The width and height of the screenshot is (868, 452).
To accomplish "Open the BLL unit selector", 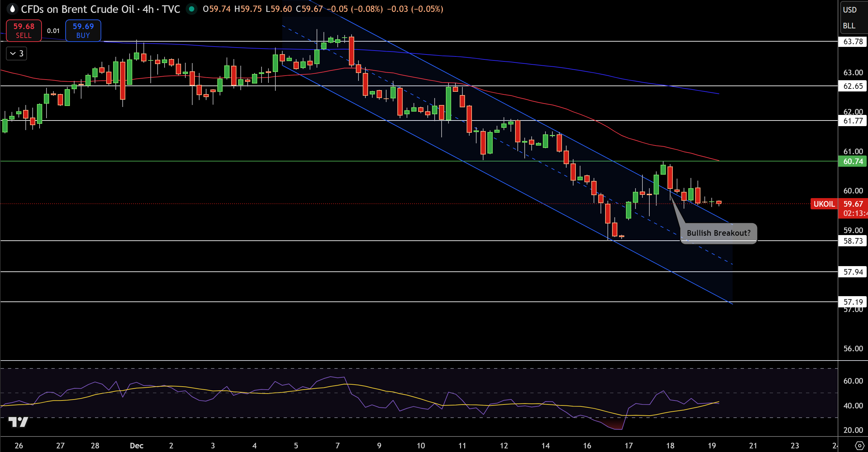I will pyautogui.click(x=849, y=26).
